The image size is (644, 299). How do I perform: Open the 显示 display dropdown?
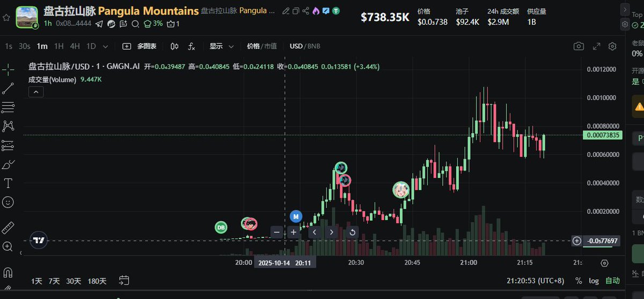[221, 46]
